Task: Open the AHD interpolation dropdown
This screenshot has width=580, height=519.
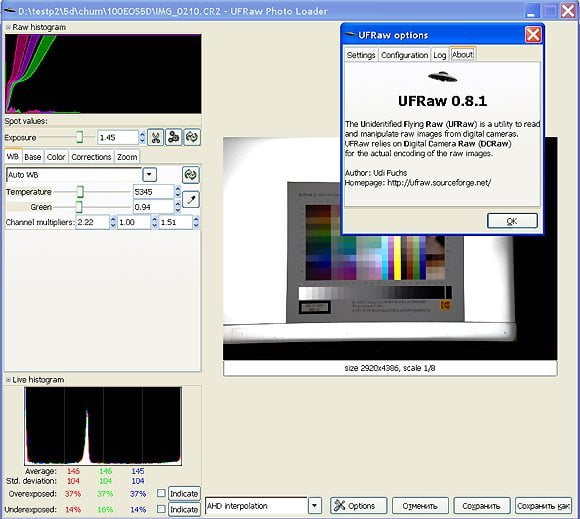Action: [x=314, y=506]
